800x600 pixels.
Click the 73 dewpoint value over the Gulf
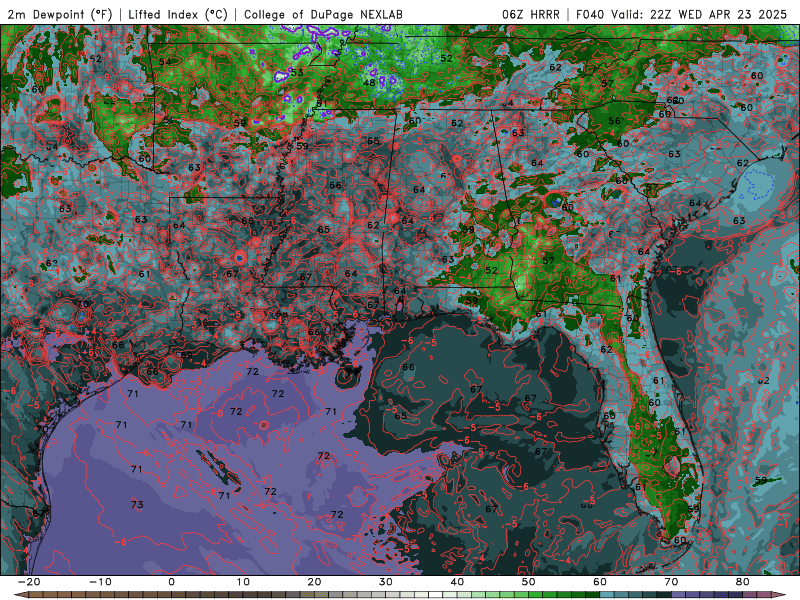(x=137, y=505)
